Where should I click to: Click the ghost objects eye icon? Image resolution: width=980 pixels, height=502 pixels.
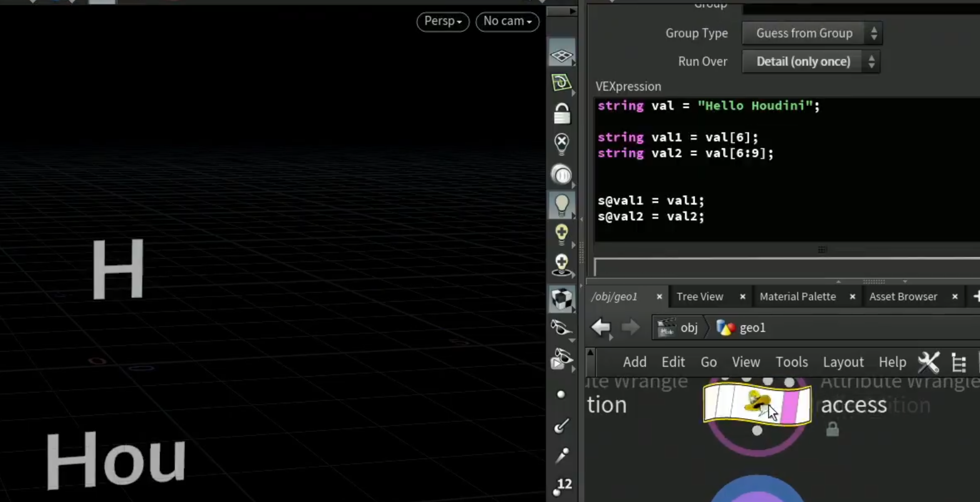561,359
